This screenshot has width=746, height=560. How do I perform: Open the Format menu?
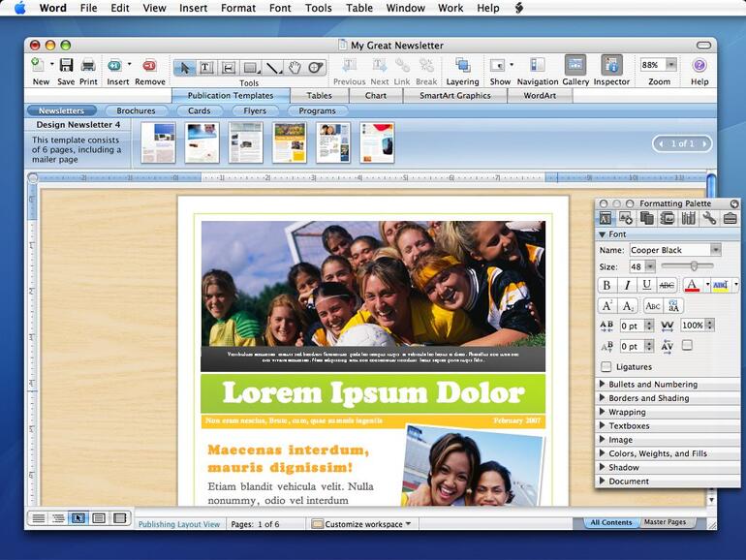238,8
